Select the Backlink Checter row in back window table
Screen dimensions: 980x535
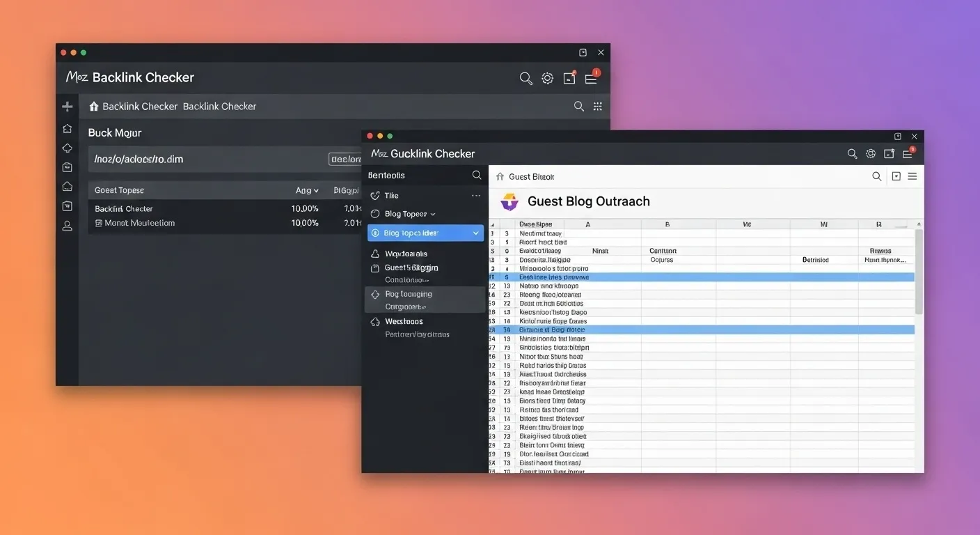coord(226,209)
